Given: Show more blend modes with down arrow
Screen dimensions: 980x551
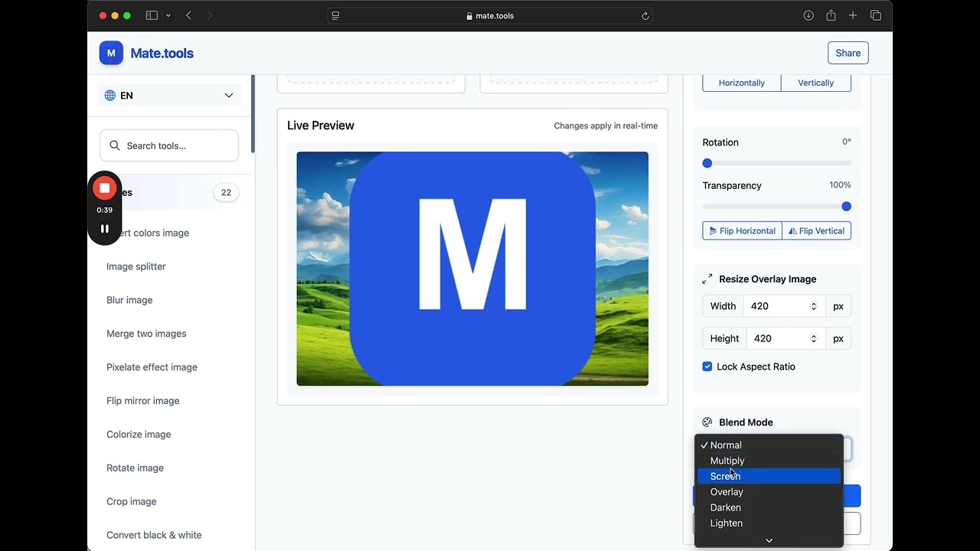Looking at the screenshot, I should pyautogui.click(x=769, y=540).
